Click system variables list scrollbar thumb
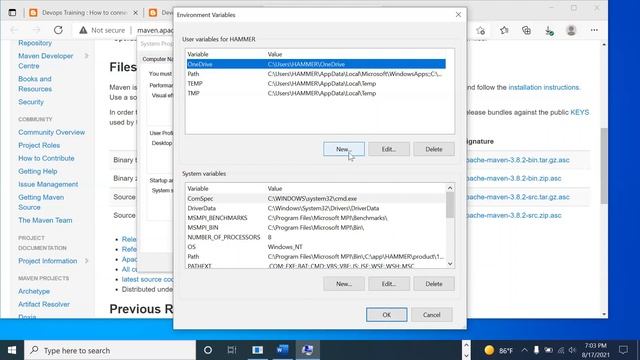The width and height of the screenshot is (640, 360). (450, 205)
